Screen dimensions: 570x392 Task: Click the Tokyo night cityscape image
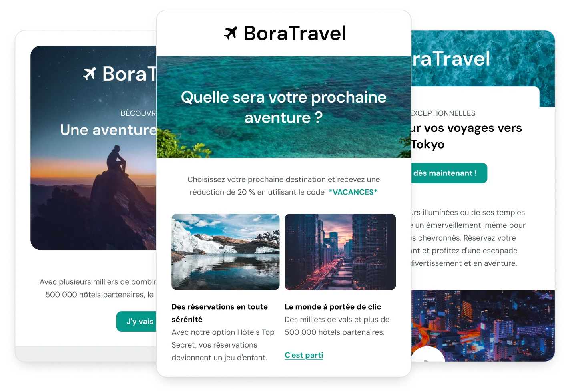pyautogui.click(x=483, y=326)
